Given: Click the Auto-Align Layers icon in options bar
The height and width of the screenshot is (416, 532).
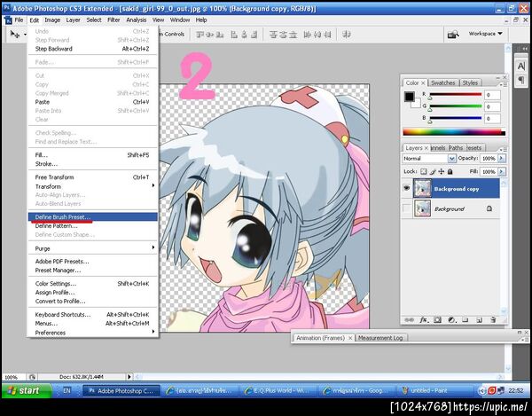Looking at the screenshot, I should [347, 35].
